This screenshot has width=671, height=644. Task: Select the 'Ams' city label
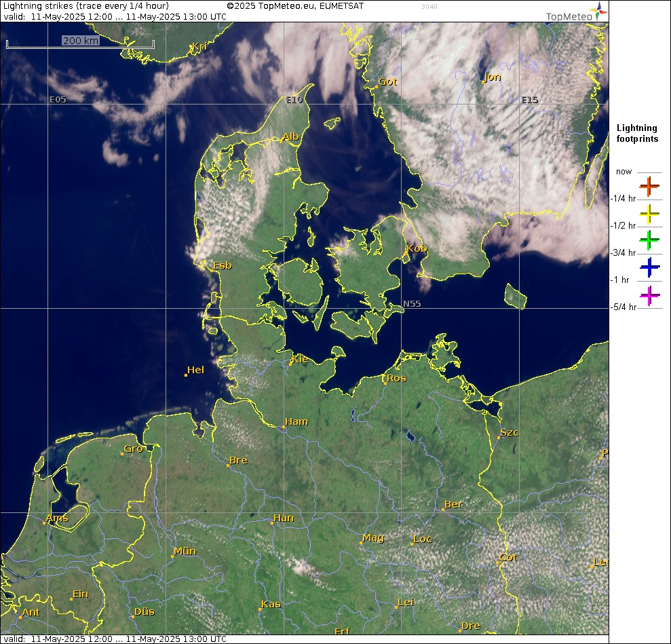pos(57,518)
